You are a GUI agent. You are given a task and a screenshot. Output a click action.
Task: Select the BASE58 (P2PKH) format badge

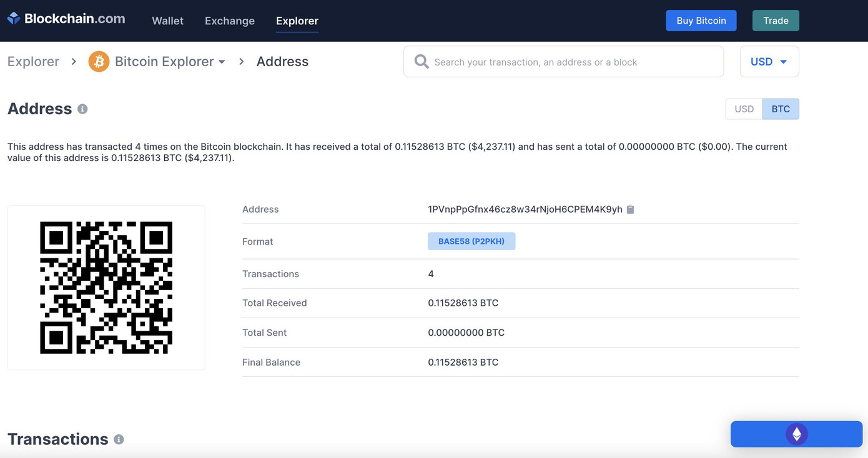click(x=471, y=241)
